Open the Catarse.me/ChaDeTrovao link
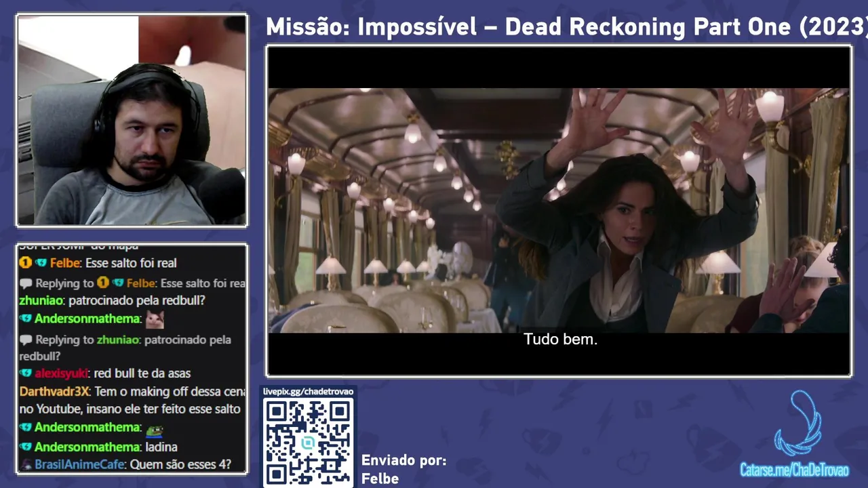 794,470
